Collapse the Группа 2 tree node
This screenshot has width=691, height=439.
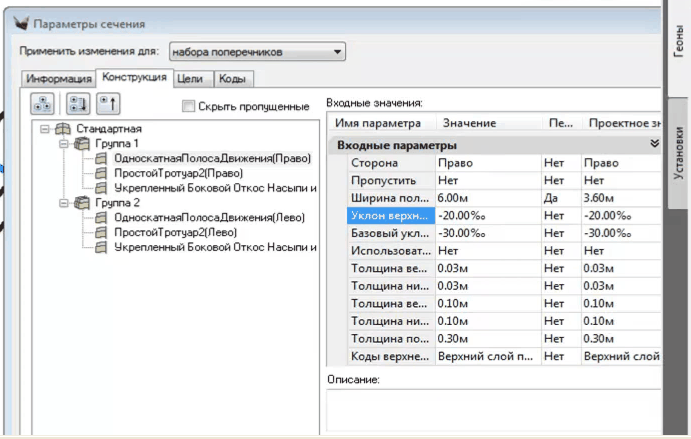(x=64, y=203)
